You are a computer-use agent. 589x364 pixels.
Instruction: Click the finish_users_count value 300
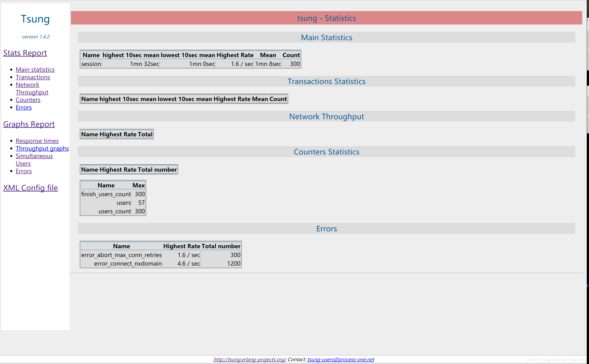[x=140, y=194]
